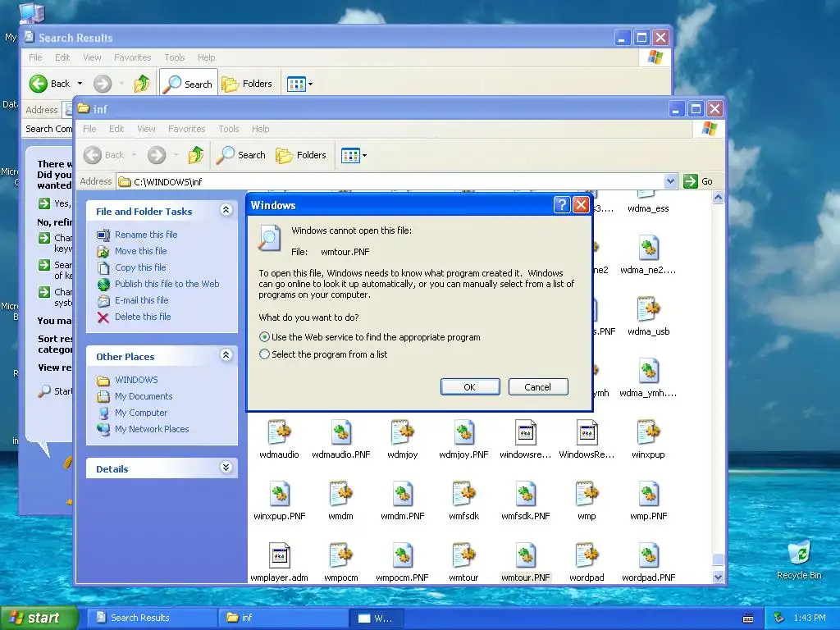Select the wordpad.PNF file icon
The height and width of the screenshot is (630, 840).
(648, 555)
